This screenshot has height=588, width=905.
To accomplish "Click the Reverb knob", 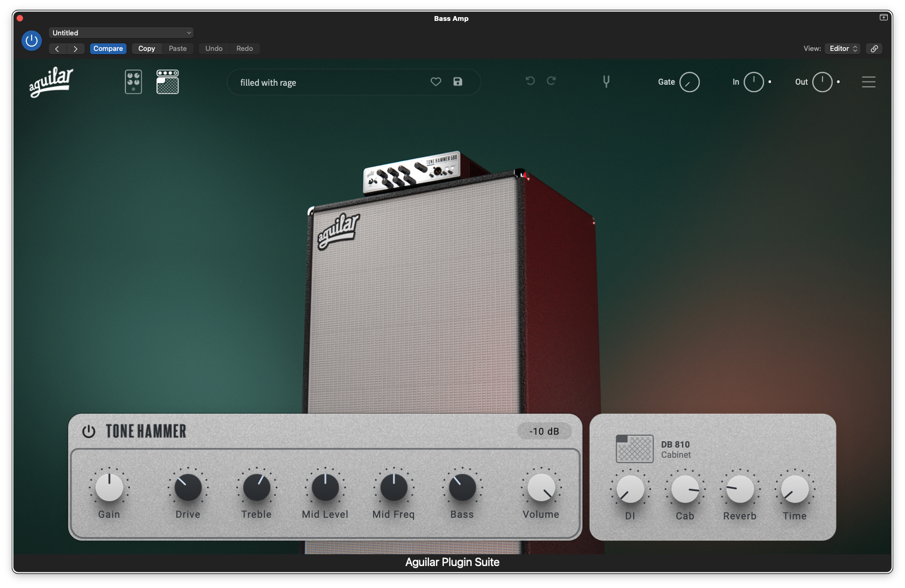I will tap(740, 489).
